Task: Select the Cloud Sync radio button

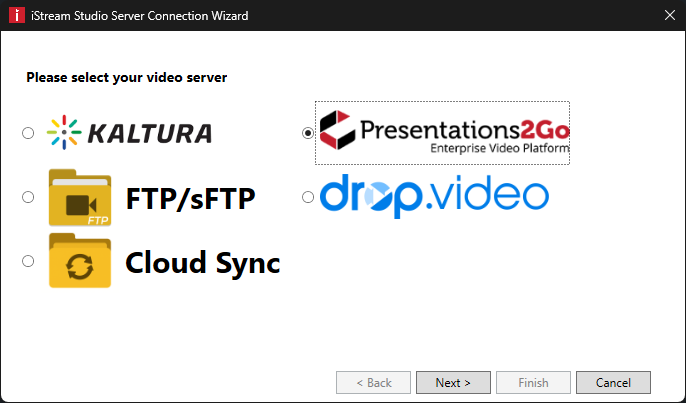Action: pyautogui.click(x=28, y=261)
